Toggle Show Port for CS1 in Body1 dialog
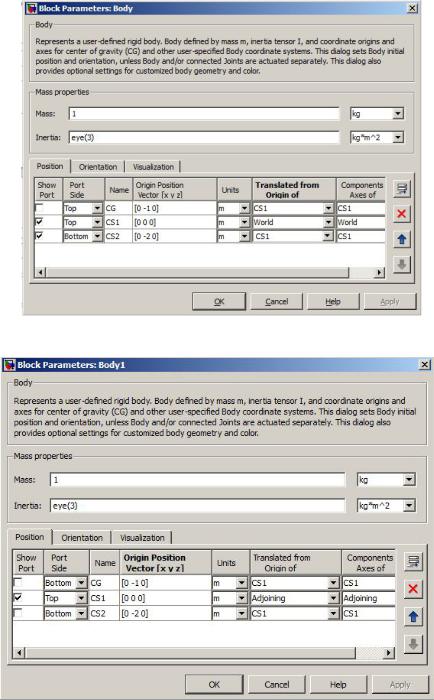 tap(18, 597)
